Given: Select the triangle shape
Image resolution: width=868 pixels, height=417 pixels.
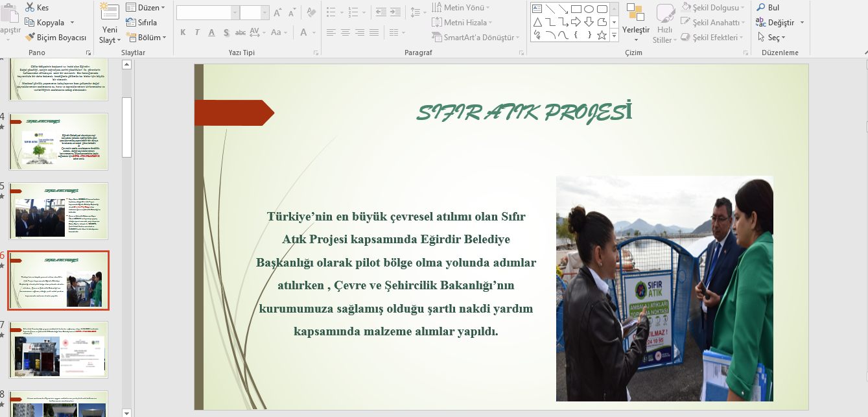Looking at the screenshot, I should point(537,22).
